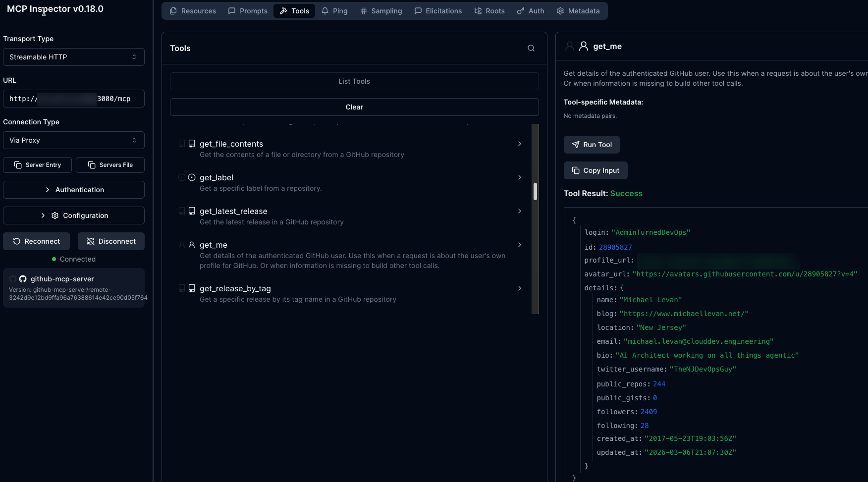The image size is (868, 482).
Task: Click the circle icon beside get_label
Action: point(192,177)
